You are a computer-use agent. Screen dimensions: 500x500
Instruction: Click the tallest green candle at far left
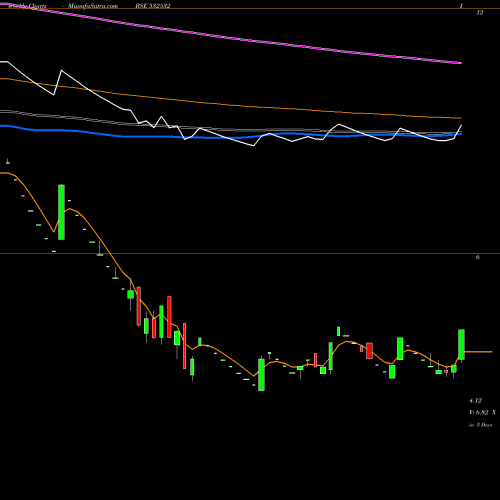(x=61, y=212)
